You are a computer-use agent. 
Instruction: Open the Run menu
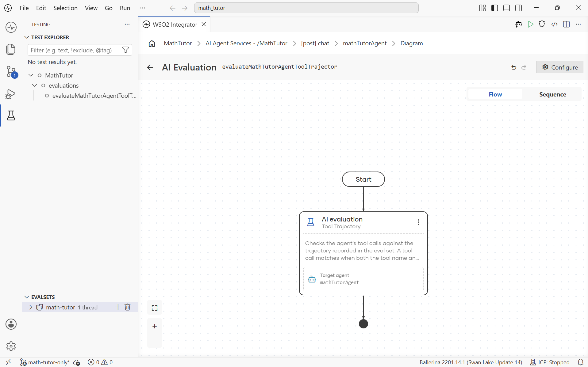pyautogui.click(x=125, y=8)
